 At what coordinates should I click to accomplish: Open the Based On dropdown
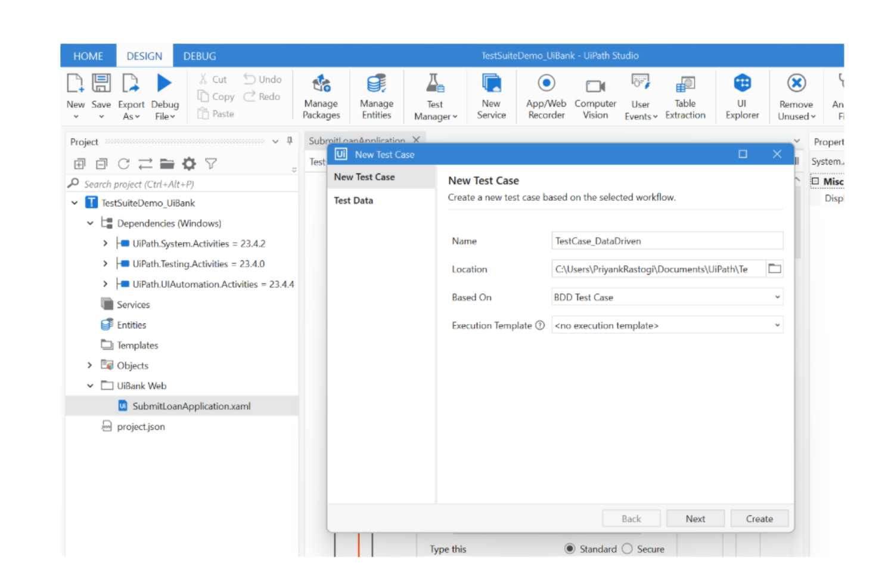tap(777, 297)
